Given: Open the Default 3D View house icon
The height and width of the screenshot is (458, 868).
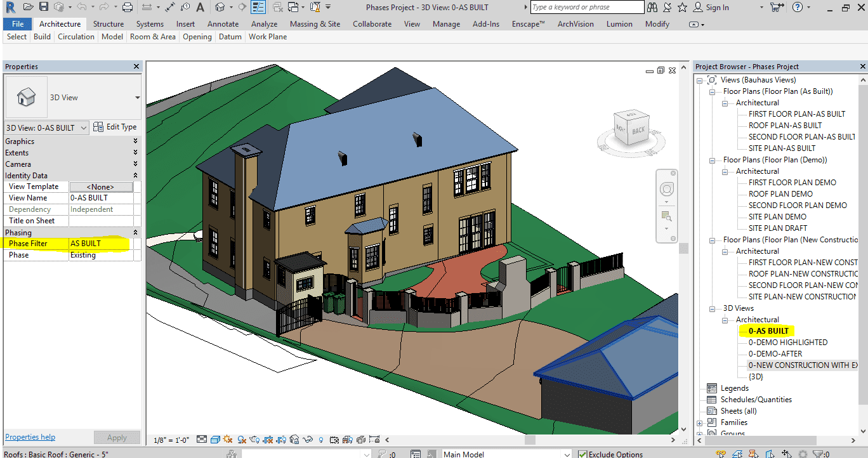Looking at the screenshot, I should click(x=220, y=8).
